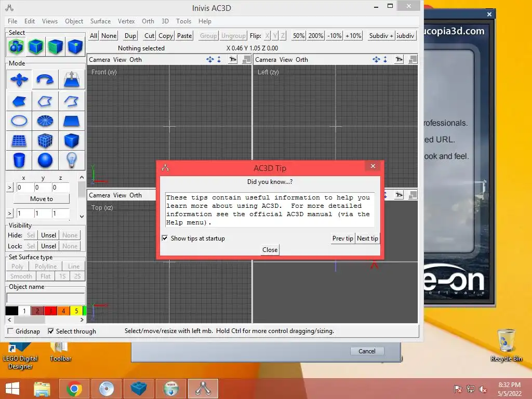Image resolution: width=532 pixels, height=399 pixels.
Task: Click the Prev tip button
Action: (343, 238)
